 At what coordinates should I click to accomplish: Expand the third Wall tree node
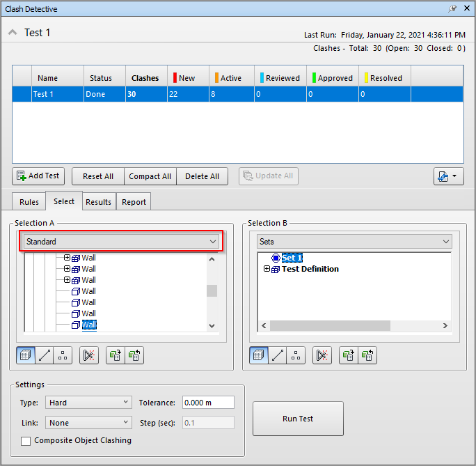[x=67, y=280]
